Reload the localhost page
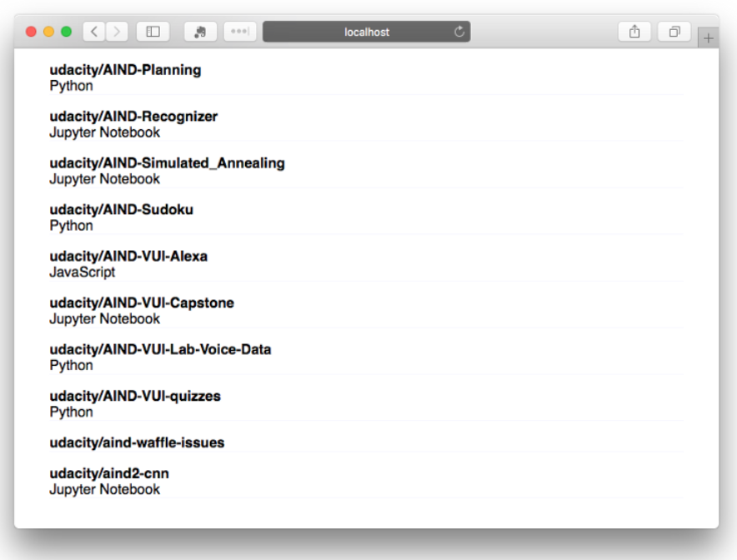737x560 pixels. pos(459,32)
